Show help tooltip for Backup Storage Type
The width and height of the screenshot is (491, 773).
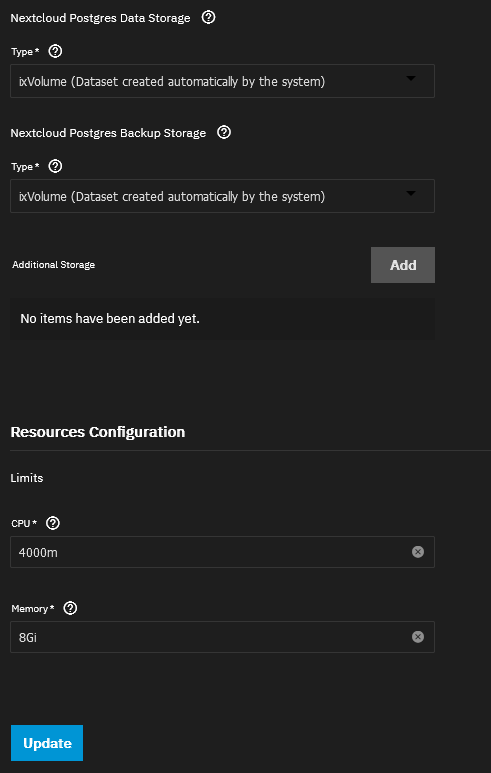55,167
